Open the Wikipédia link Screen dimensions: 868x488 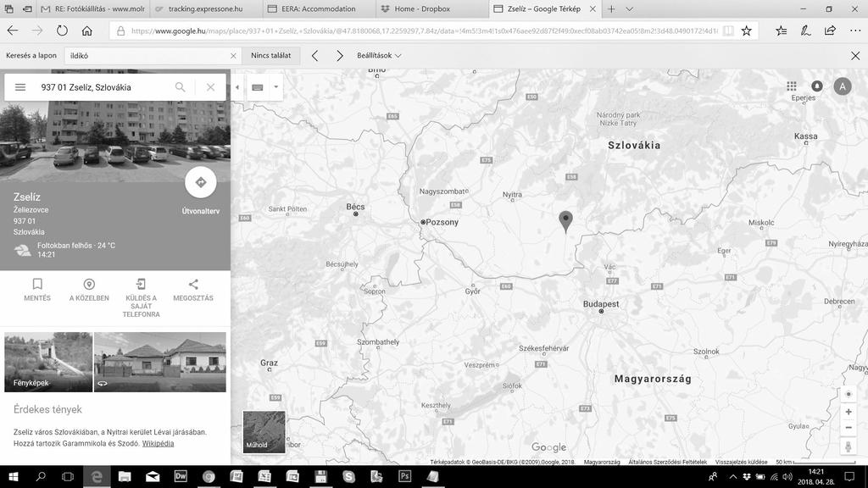click(158, 443)
